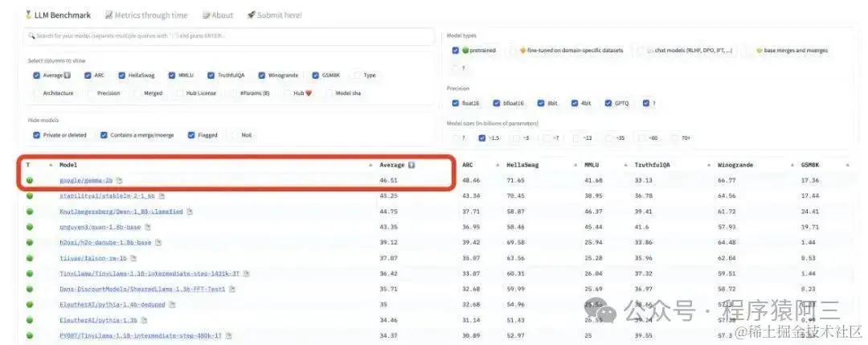The width and height of the screenshot is (868, 345).
Task: Check chat models (RLHF, DPO, IFT) type
Action: coord(641,51)
